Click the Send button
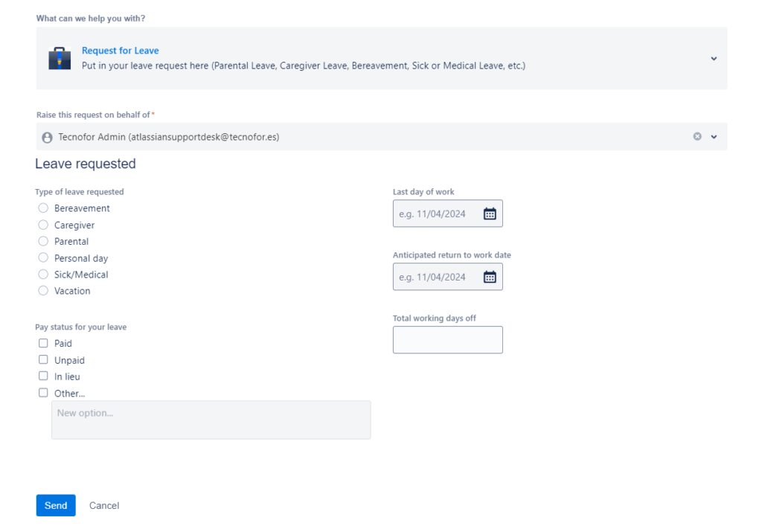The image size is (762, 532). tap(56, 505)
